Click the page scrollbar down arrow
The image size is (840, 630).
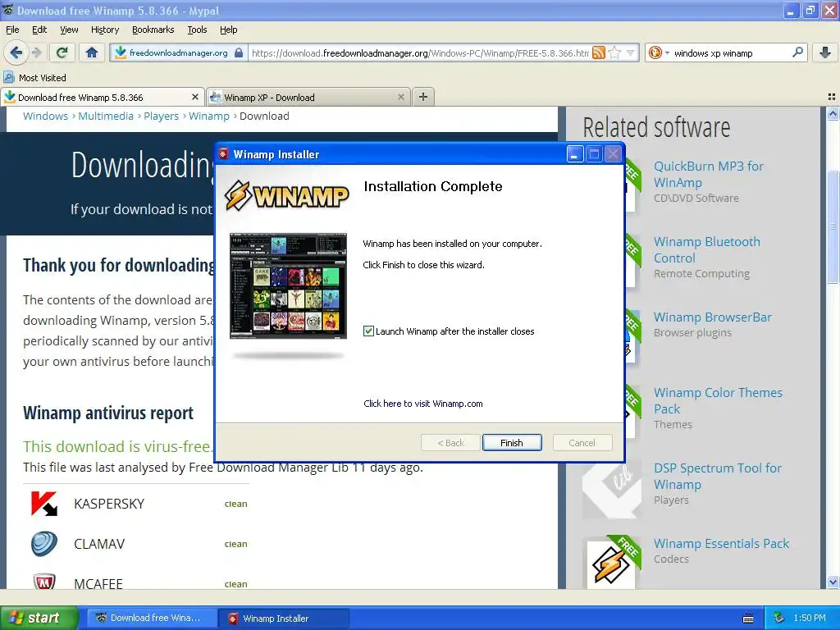click(x=833, y=582)
